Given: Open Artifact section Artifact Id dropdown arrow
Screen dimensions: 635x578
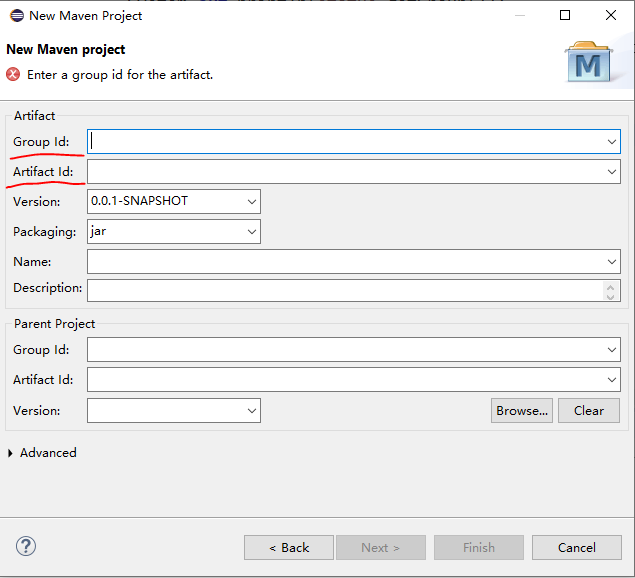Looking at the screenshot, I should coord(612,172).
